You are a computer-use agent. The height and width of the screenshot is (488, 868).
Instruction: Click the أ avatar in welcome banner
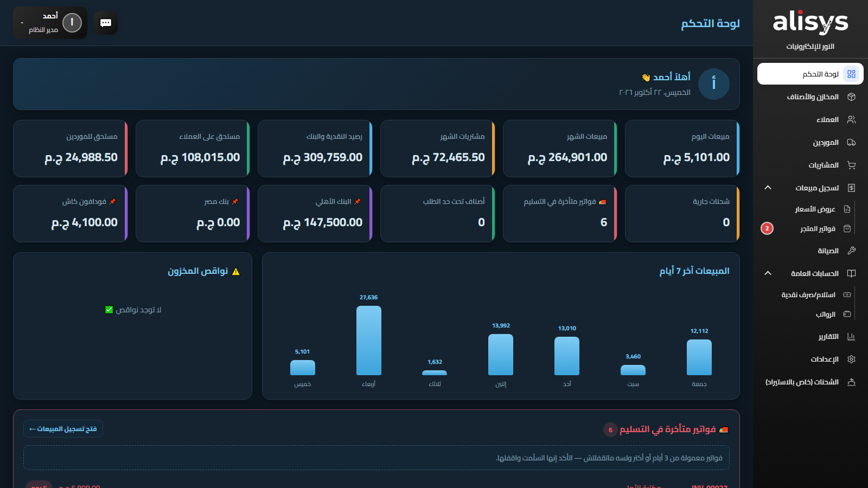tap(713, 84)
